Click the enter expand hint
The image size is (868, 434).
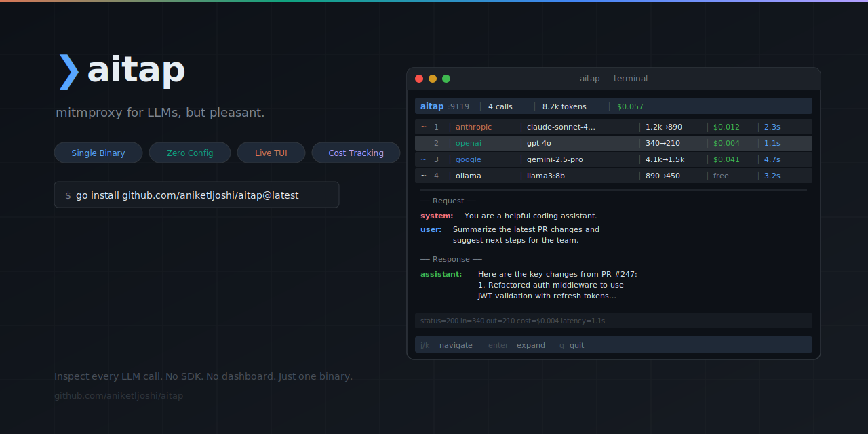click(x=517, y=345)
